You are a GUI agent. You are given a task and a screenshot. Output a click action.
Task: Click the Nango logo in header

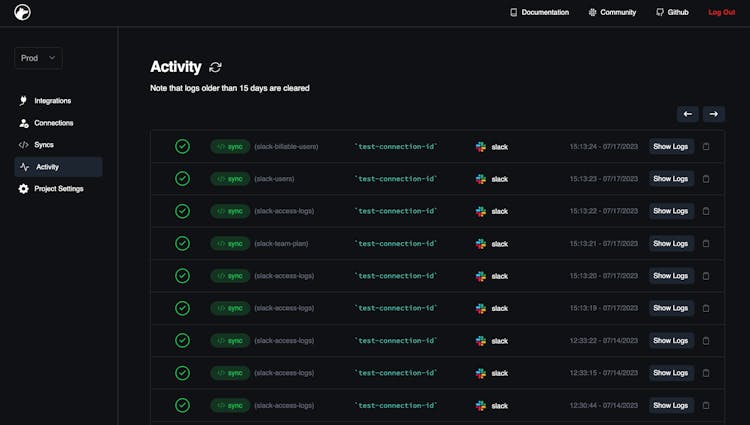point(22,12)
